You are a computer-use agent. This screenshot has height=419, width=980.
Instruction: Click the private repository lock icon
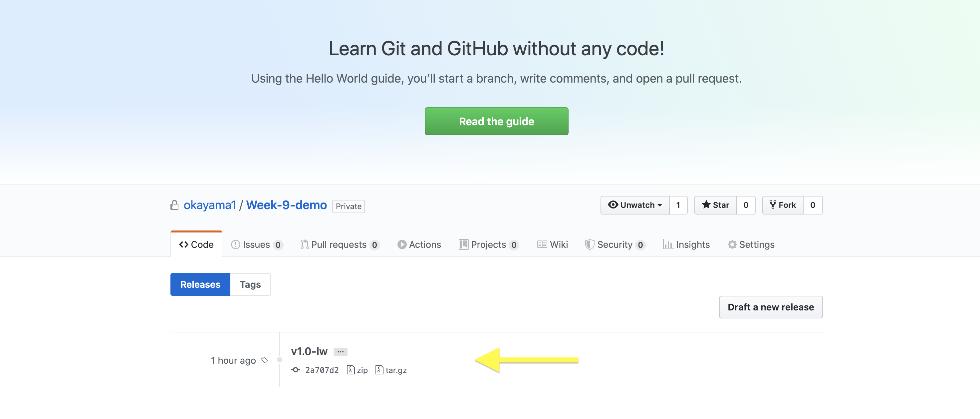174,205
